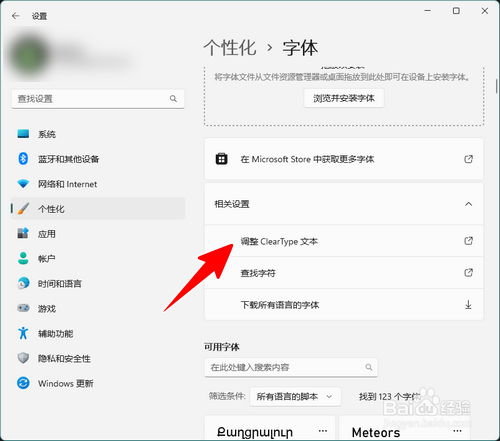Open the Windows 更新 sync icon

point(23,383)
